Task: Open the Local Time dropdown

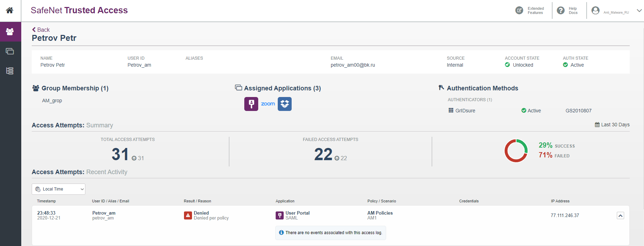Action: 59,189
